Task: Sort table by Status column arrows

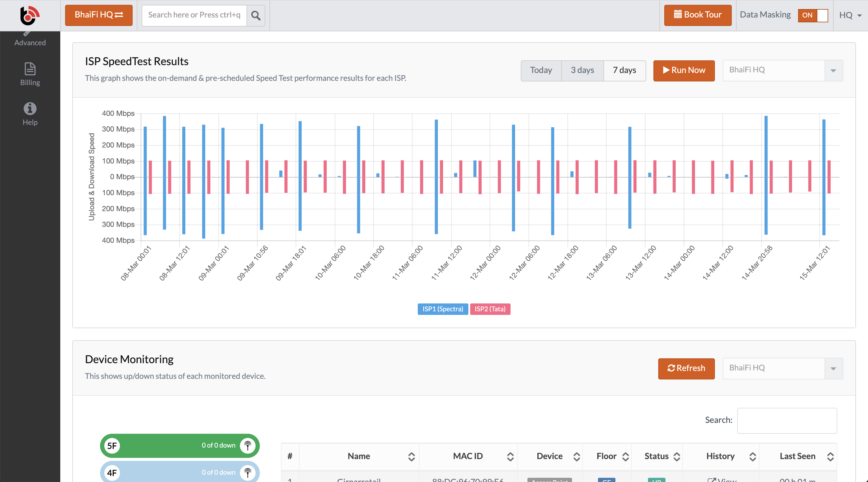Action: (677, 456)
